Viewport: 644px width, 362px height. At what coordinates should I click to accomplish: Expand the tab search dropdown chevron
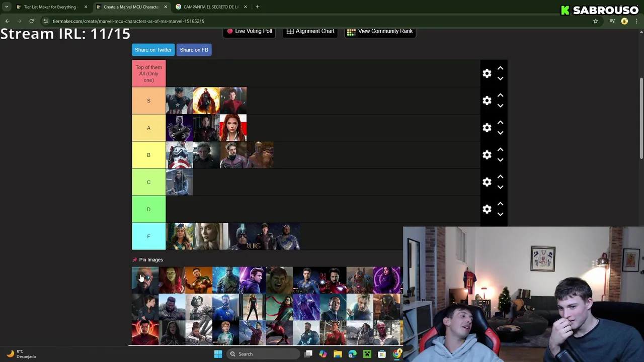point(7,7)
